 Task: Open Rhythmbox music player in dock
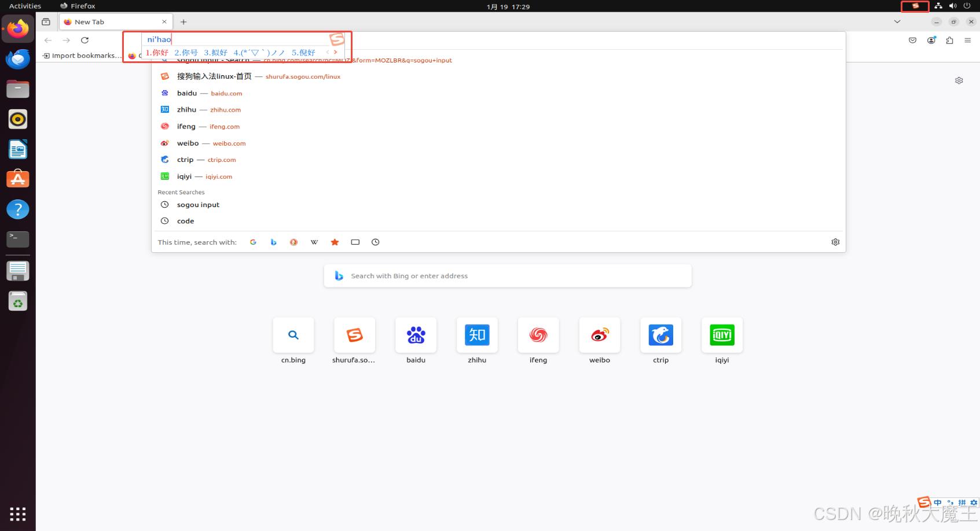click(x=18, y=119)
